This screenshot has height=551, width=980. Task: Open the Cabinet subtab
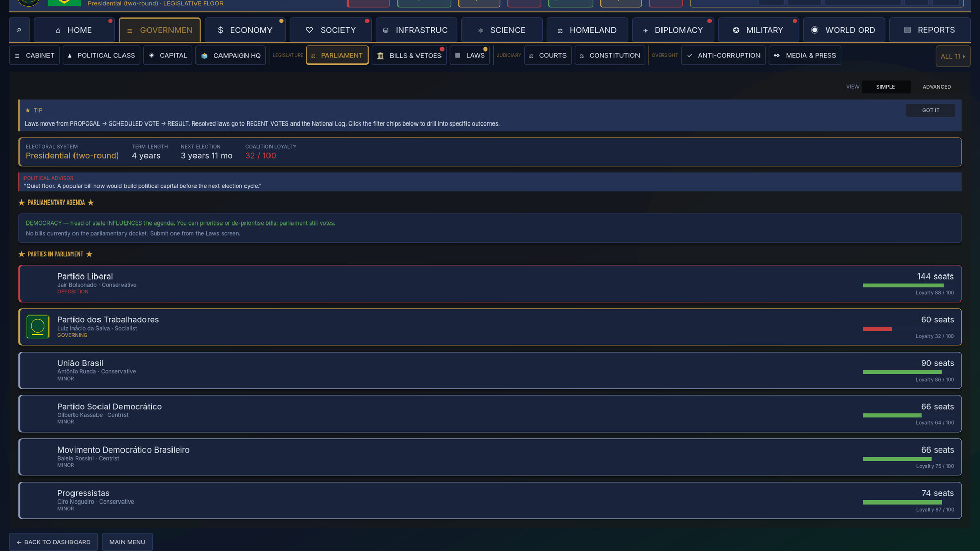(x=34, y=55)
